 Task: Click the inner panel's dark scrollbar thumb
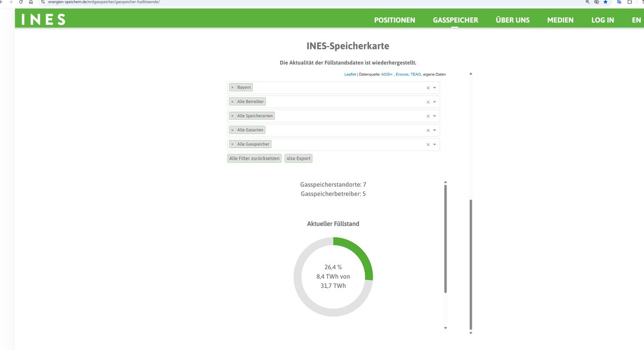click(445, 239)
